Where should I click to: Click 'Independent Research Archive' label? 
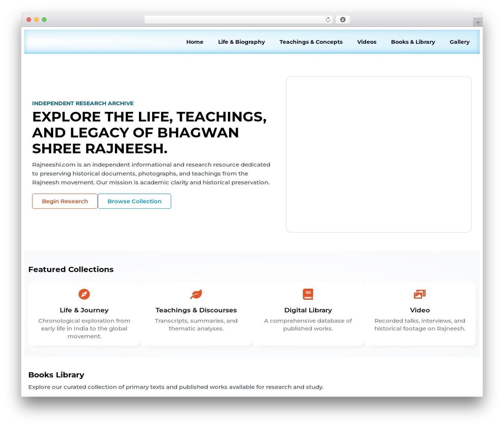point(83,103)
